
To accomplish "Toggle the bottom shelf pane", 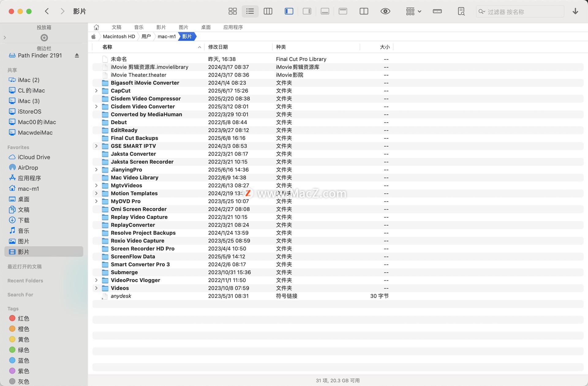I will tap(325, 11).
